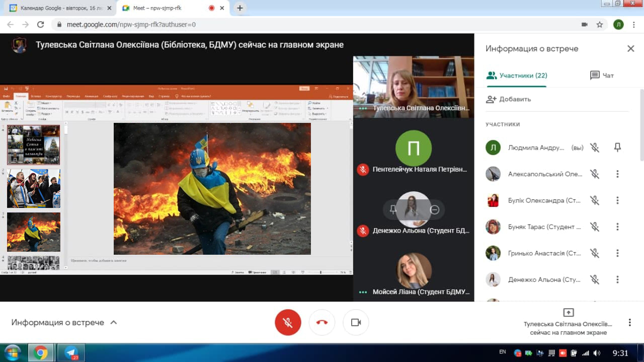Click the remove icon on Денежко Альона's video tile
The width and height of the screenshot is (644, 362).
pyautogui.click(x=435, y=210)
